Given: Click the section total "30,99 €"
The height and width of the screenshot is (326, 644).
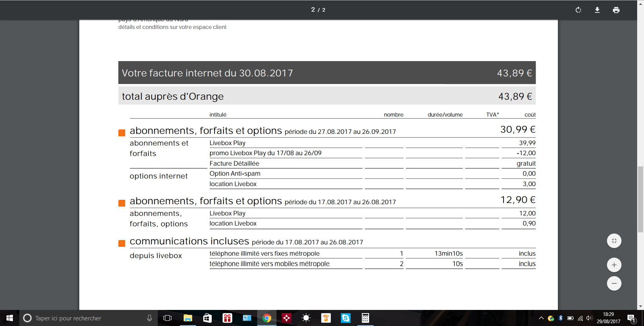Looking at the screenshot, I should tap(518, 129).
